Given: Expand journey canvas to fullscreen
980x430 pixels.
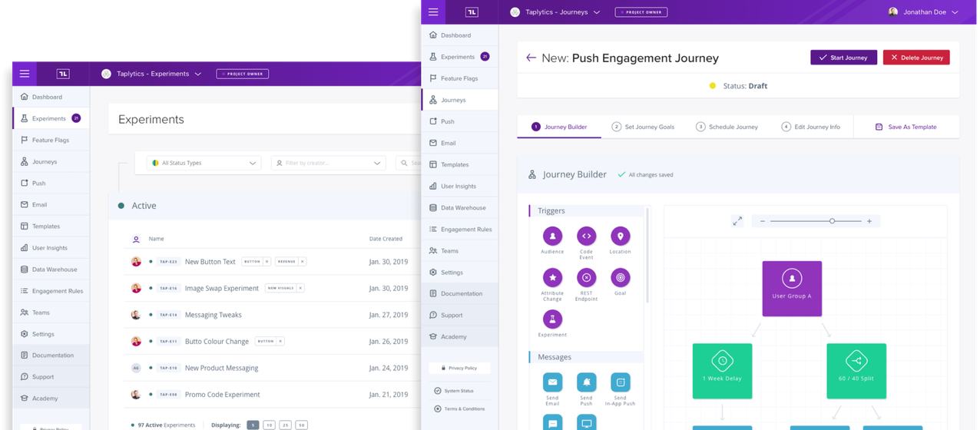Looking at the screenshot, I should point(737,221).
